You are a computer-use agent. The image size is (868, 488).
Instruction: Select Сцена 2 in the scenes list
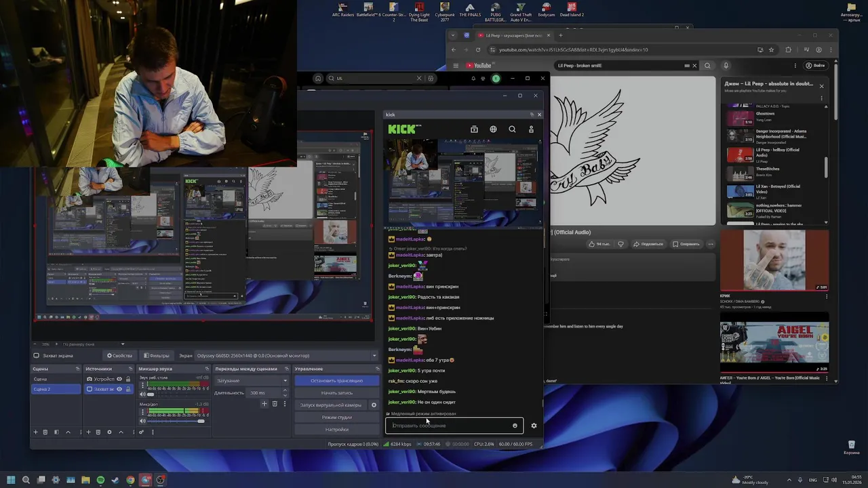click(56, 389)
